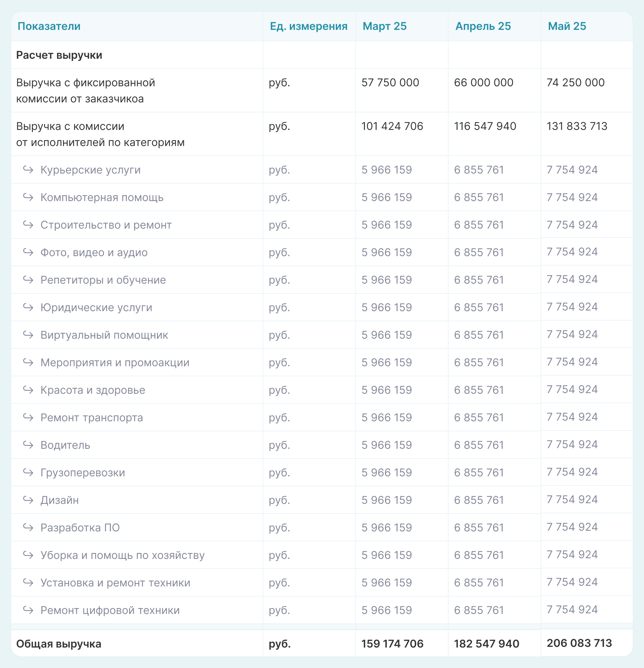Screen dimensions: 644x668
Task: Click arrow icon beside Водитель
Action: 28,445
